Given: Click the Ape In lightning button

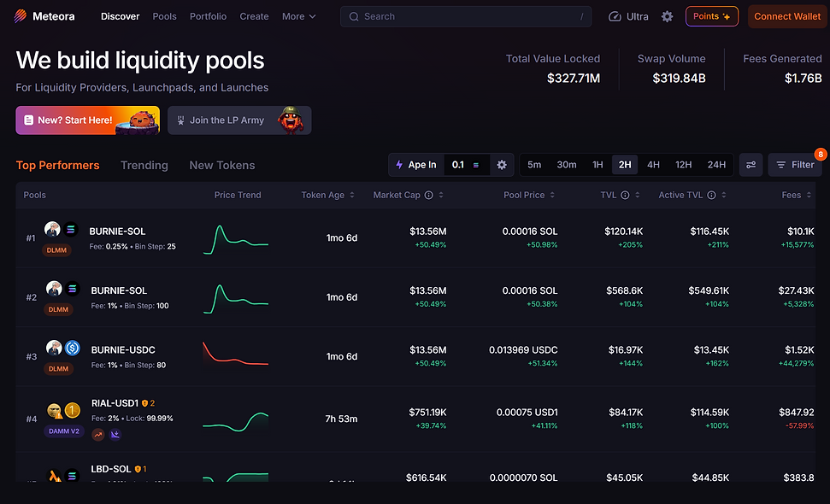Looking at the screenshot, I should click(416, 165).
